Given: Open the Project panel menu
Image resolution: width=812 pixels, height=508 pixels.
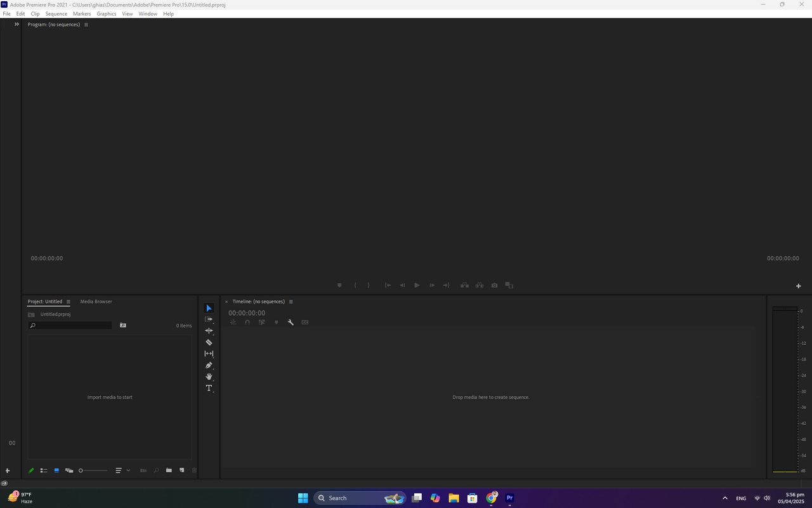Looking at the screenshot, I should pyautogui.click(x=69, y=302).
